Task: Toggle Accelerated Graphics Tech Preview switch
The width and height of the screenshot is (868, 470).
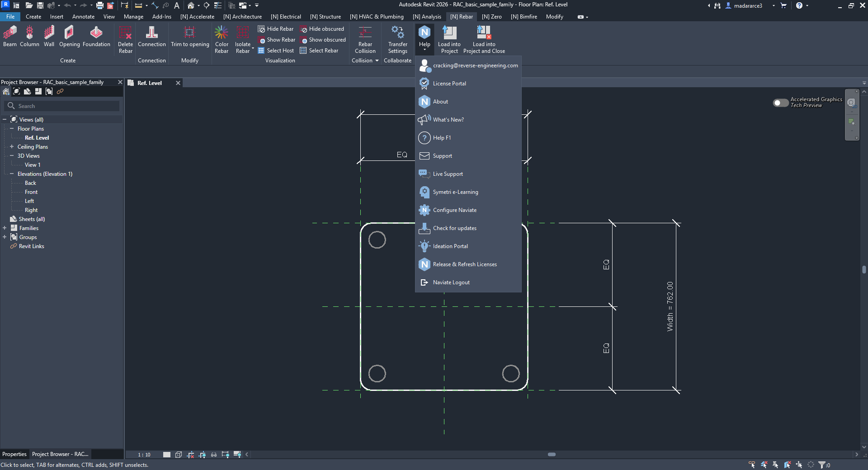Action: [x=780, y=103]
